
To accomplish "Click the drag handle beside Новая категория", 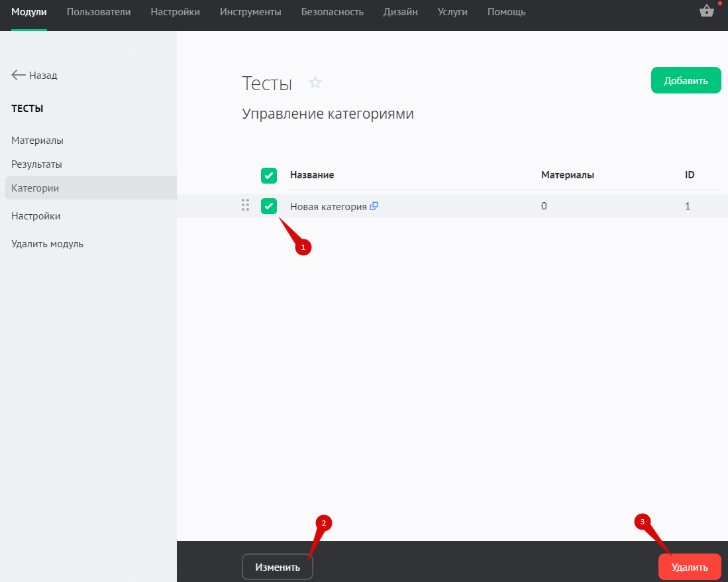I will pyautogui.click(x=245, y=206).
